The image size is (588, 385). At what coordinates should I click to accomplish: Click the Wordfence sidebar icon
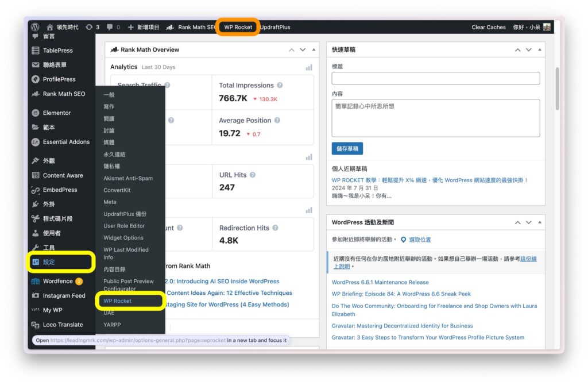coord(36,282)
